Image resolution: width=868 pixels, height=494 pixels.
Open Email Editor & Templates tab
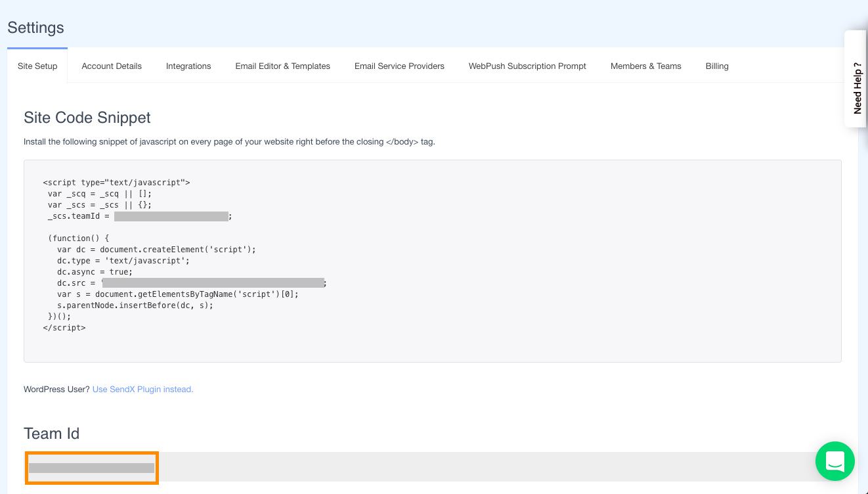click(x=283, y=66)
